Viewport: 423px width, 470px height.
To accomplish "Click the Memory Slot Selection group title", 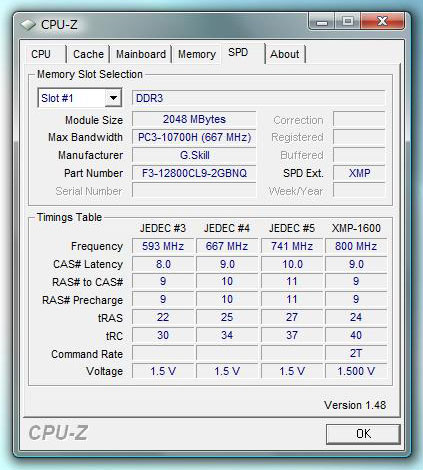I will [90, 74].
